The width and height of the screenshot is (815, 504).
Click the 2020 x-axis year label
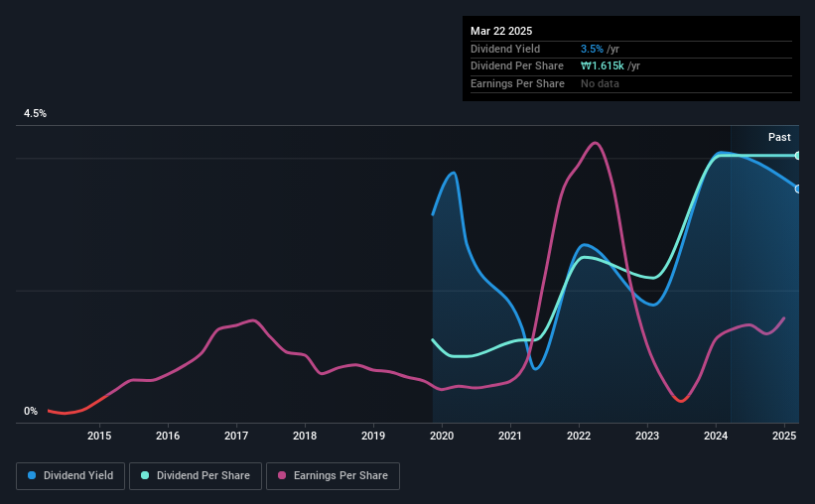442,436
